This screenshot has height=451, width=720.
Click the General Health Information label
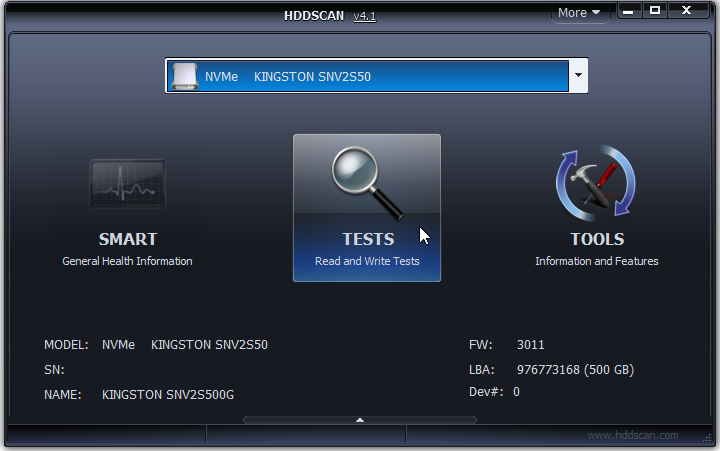[x=127, y=261]
